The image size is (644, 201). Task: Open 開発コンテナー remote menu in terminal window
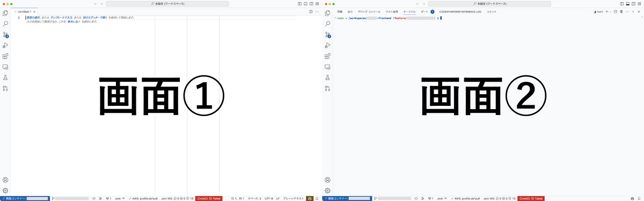click(347, 198)
